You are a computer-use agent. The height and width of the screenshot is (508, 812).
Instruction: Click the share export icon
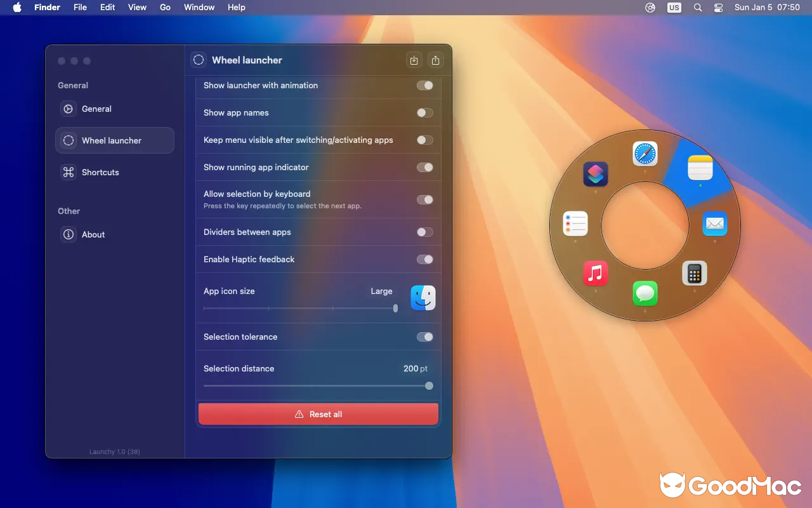pos(435,60)
